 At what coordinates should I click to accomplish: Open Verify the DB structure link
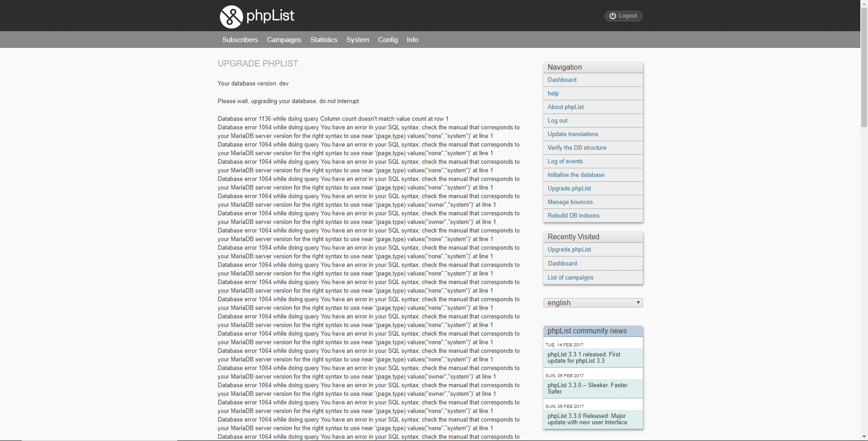coord(577,148)
